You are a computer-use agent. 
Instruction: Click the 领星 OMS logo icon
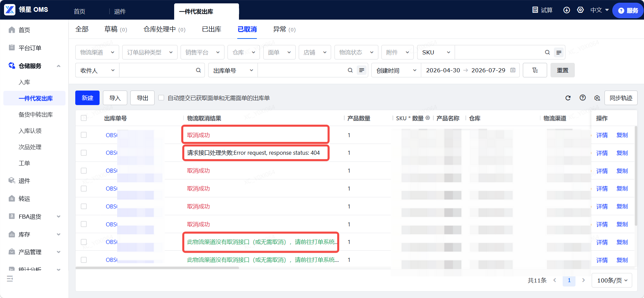10,10
